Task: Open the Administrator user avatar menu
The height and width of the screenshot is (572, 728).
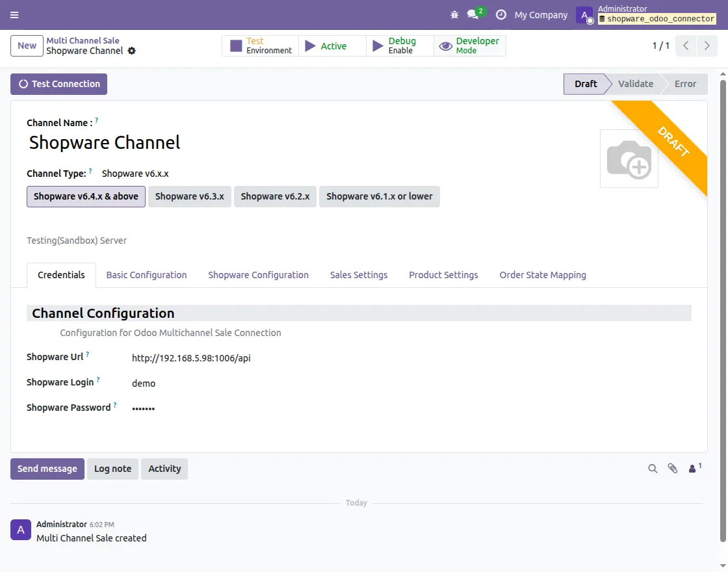Action: point(584,15)
